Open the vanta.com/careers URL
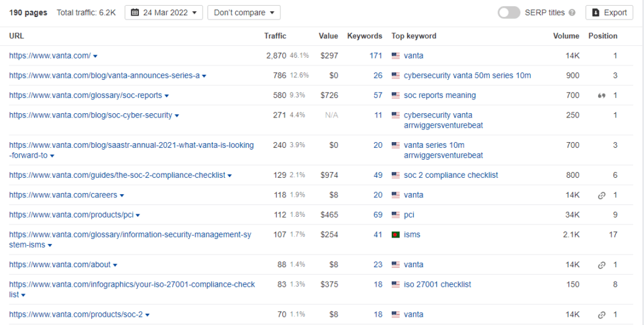This screenshot has width=644, height=325. click(x=64, y=195)
